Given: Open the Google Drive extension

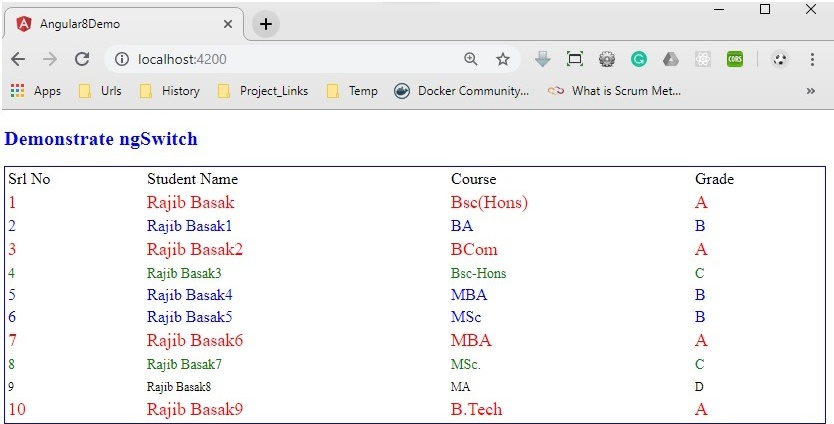Looking at the screenshot, I should (x=671, y=59).
